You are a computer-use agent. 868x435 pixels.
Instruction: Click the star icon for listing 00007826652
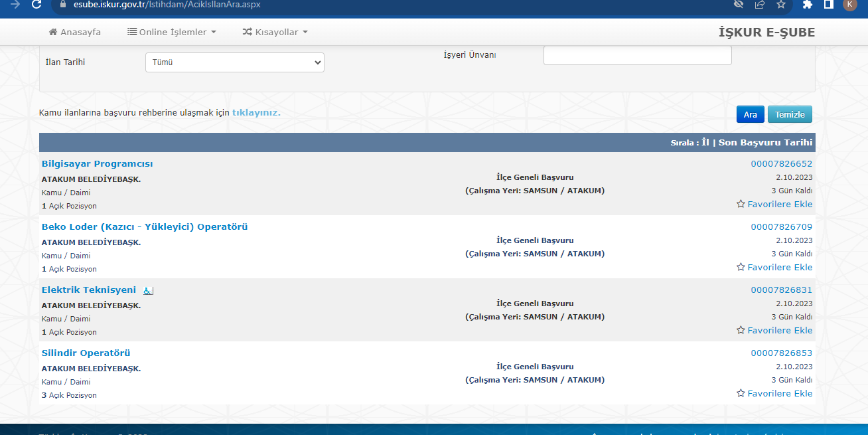click(741, 204)
